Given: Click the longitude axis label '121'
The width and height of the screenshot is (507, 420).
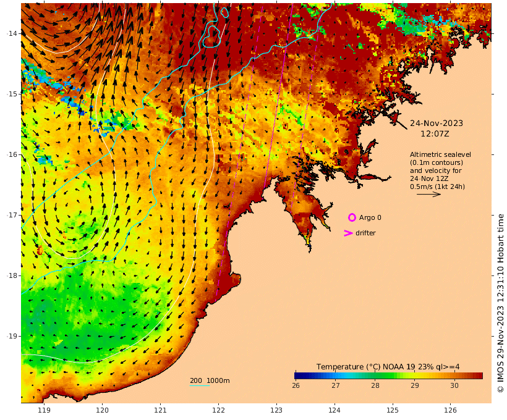Looking at the screenshot, I should coord(160,410).
